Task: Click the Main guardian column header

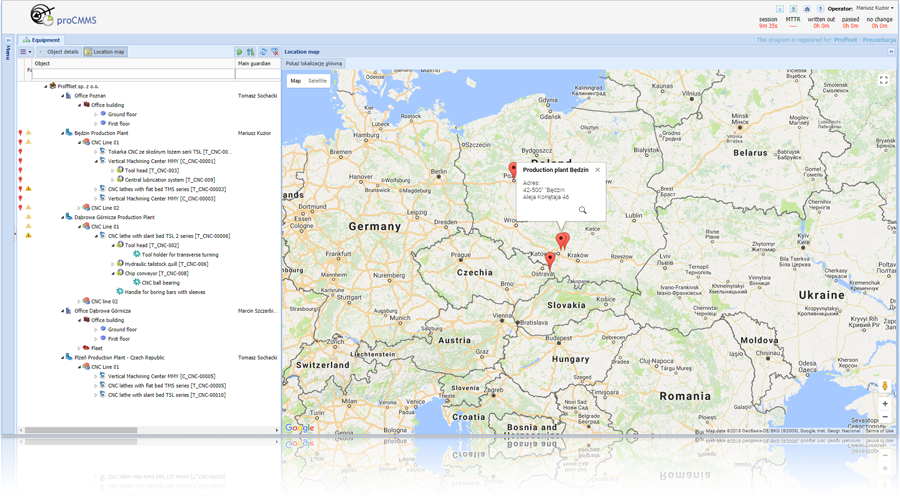Action: click(258, 64)
